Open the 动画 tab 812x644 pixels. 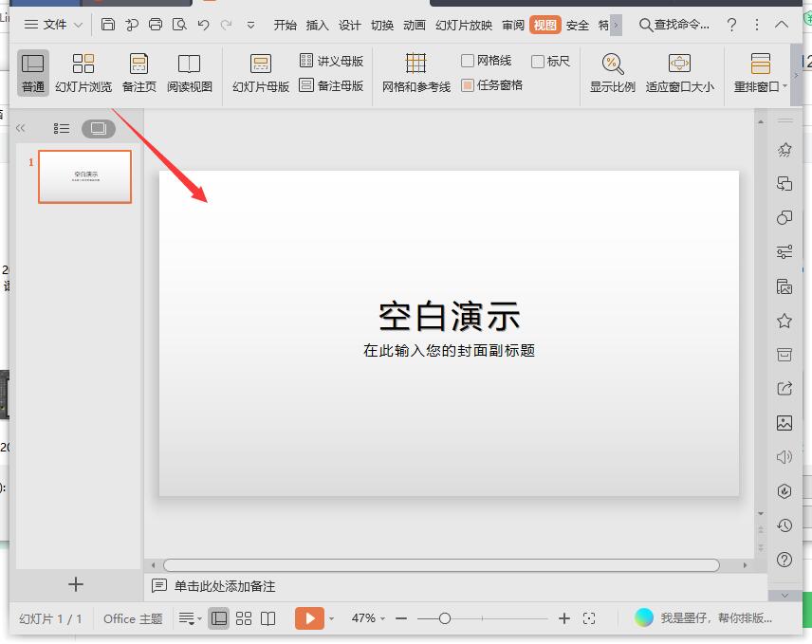coord(415,25)
